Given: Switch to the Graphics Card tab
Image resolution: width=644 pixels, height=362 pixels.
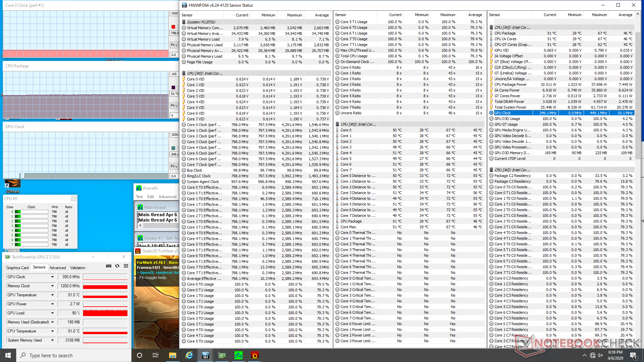Looking at the screenshot, I should click(17, 268).
